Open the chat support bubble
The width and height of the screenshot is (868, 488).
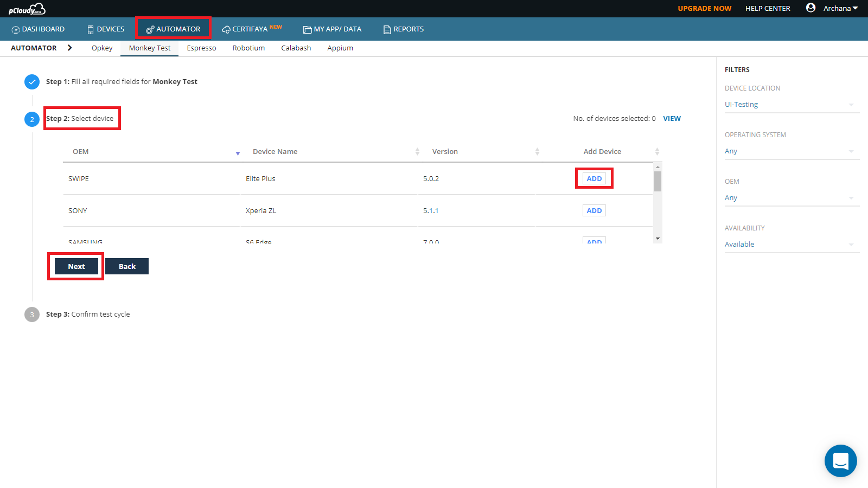click(841, 461)
